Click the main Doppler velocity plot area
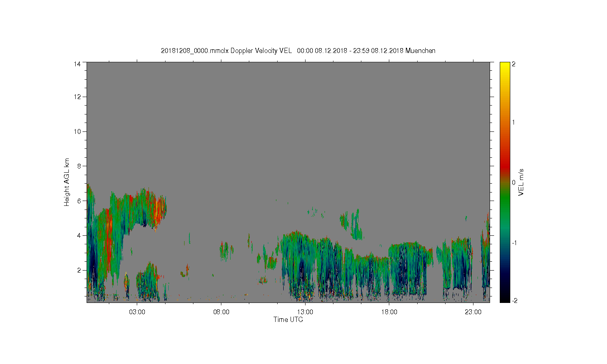 288,182
